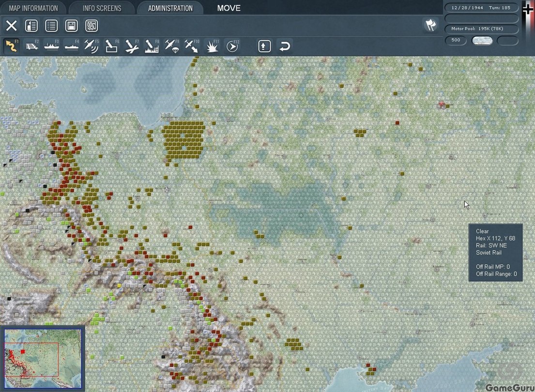Click the snowy weather indicator pill
Viewport: 535px width, 392px height.
click(x=482, y=41)
